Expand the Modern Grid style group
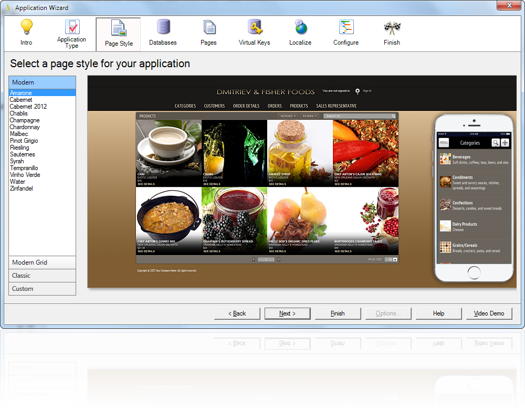The height and width of the screenshot is (420, 525). click(43, 262)
